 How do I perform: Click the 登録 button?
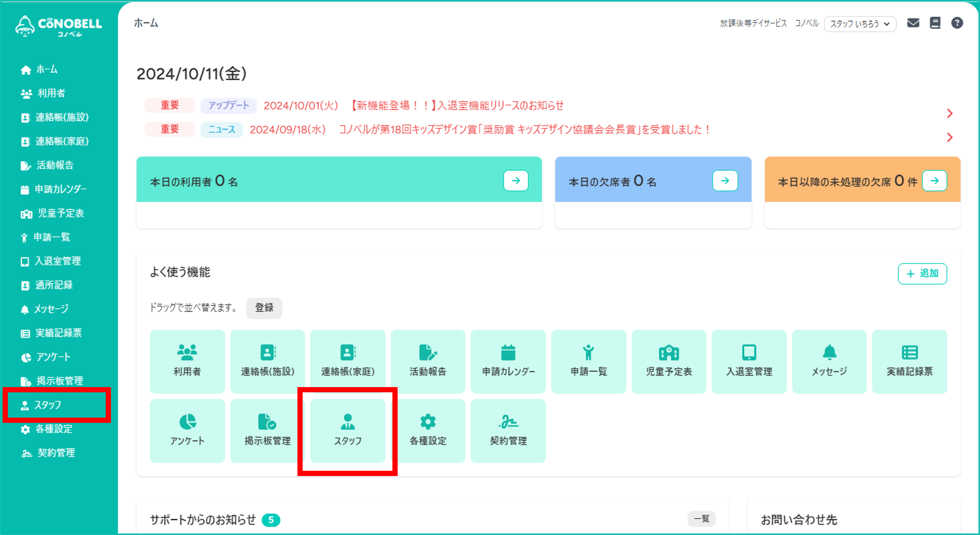[264, 308]
